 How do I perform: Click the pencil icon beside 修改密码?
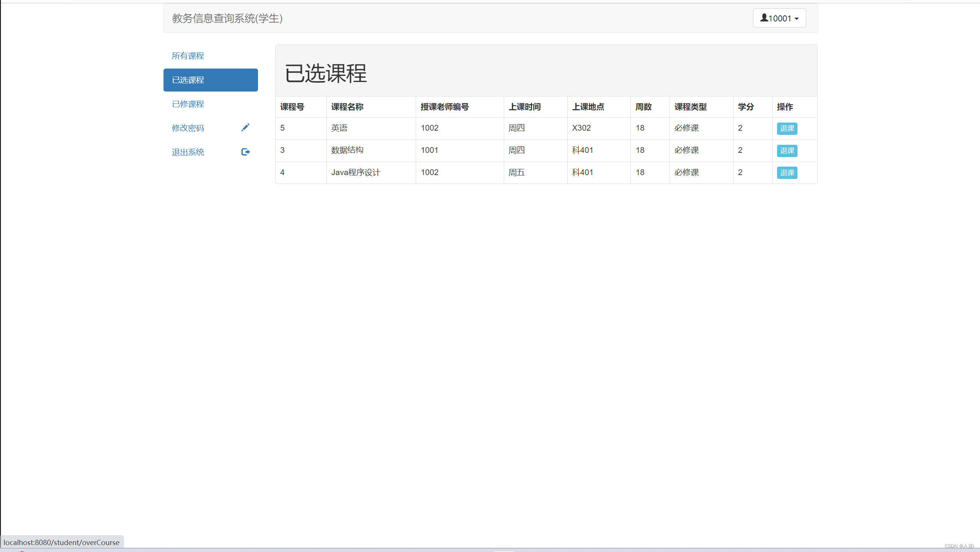point(245,128)
